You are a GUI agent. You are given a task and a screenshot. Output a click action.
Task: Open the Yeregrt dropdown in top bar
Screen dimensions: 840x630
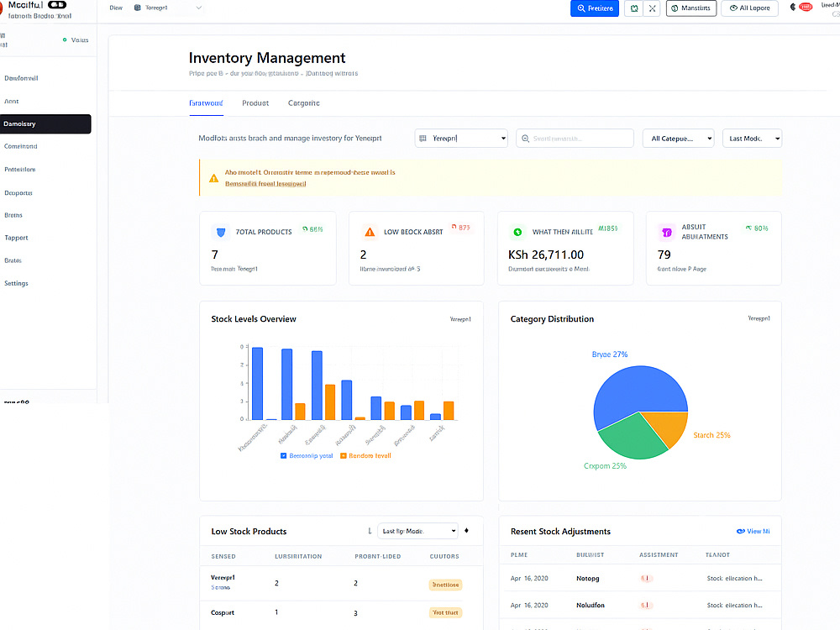click(168, 8)
